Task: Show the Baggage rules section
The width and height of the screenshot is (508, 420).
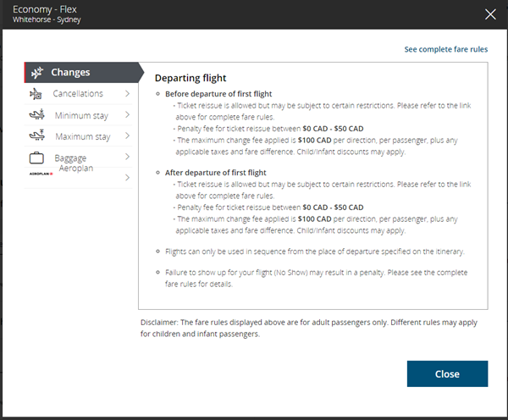Action: [70, 158]
